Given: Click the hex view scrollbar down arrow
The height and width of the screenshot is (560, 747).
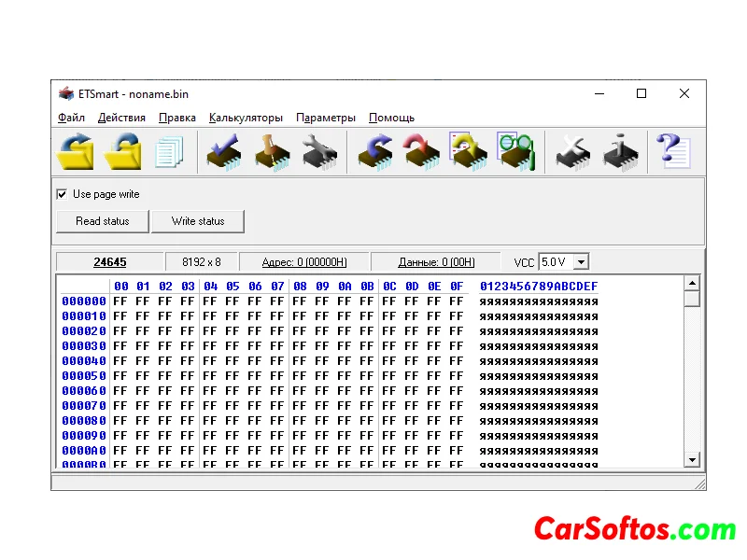Looking at the screenshot, I should (x=692, y=459).
